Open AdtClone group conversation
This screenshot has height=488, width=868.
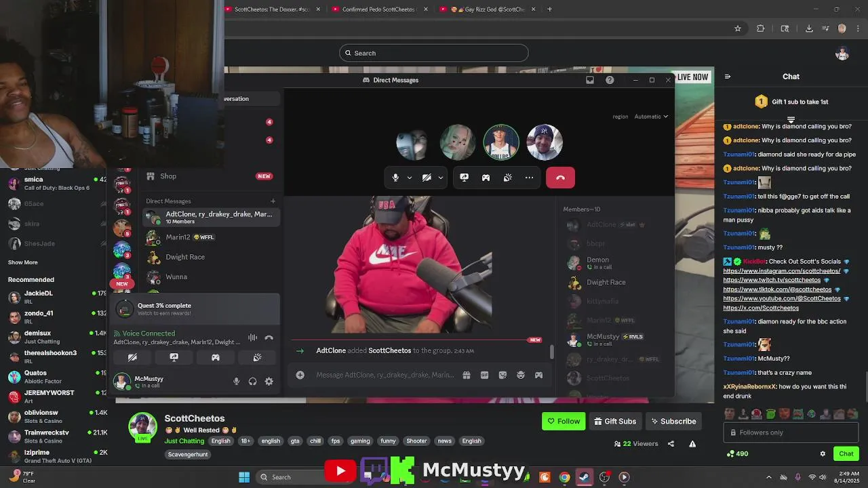point(211,217)
